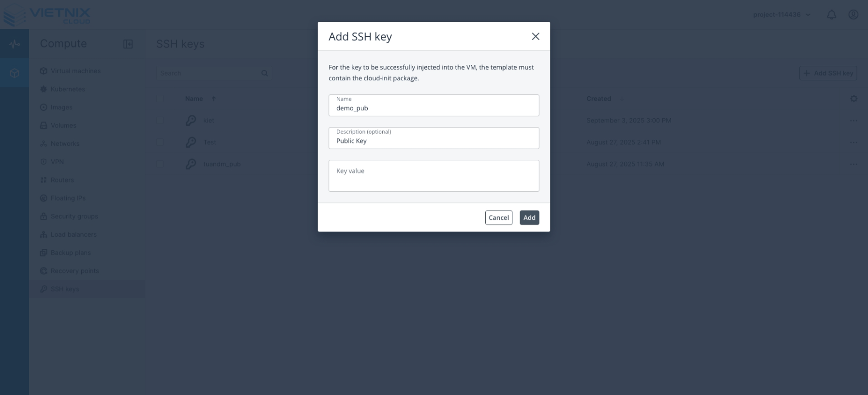Toggle the Name column sort arrow
The width and height of the screenshot is (868, 395).
pos(213,98)
